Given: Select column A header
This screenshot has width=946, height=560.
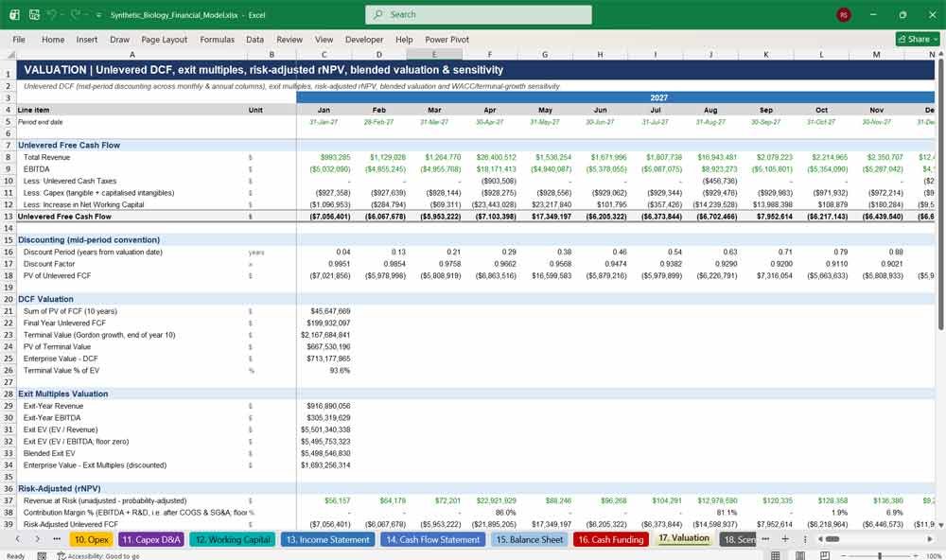Looking at the screenshot, I should pyautogui.click(x=132, y=54).
